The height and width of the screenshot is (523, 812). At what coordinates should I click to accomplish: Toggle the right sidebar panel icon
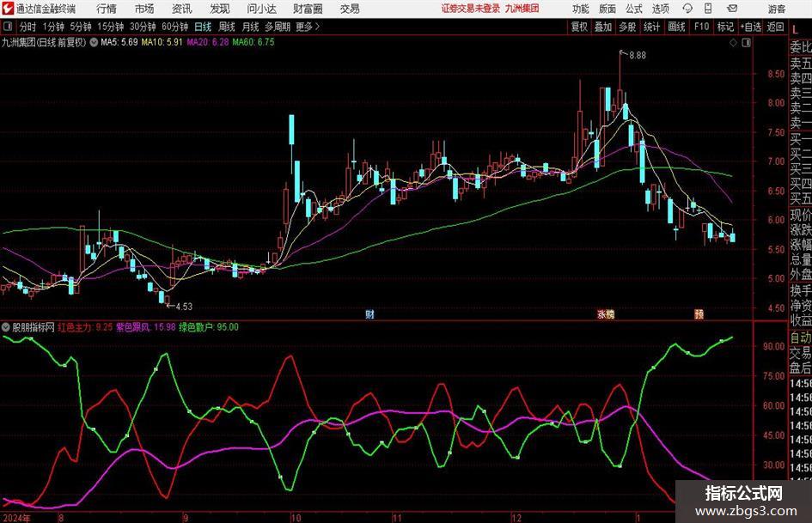(746, 43)
